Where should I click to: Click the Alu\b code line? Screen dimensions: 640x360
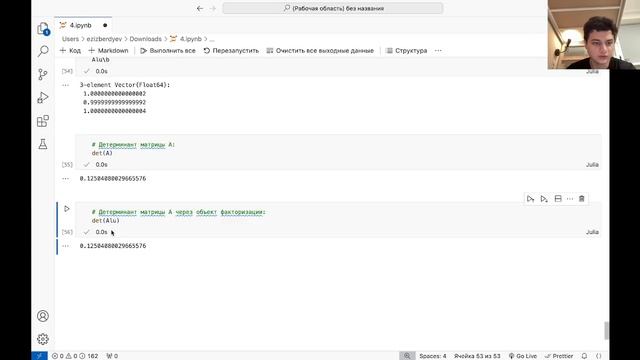pos(100,60)
